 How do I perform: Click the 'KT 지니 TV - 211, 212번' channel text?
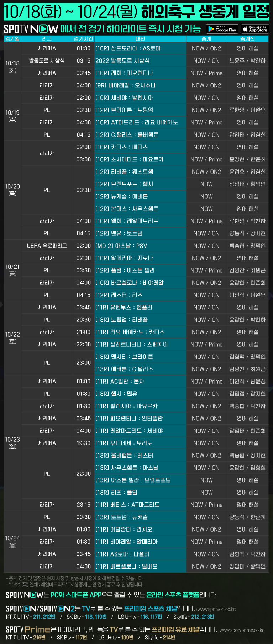click(31, 617)
